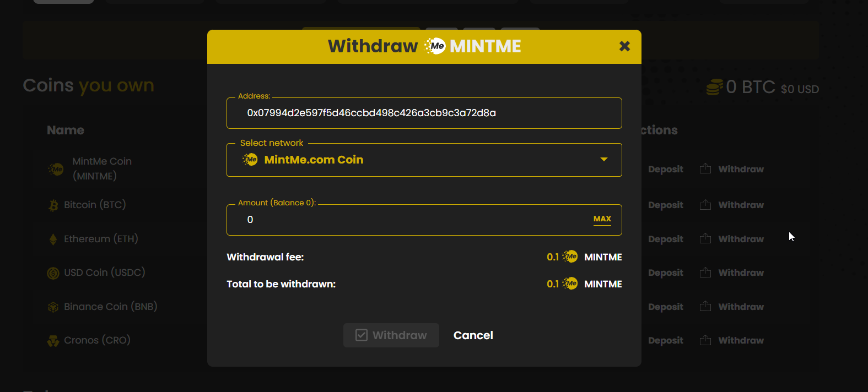This screenshot has width=868, height=392.
Task: Click the Address input field
Action: click(423, 113)
